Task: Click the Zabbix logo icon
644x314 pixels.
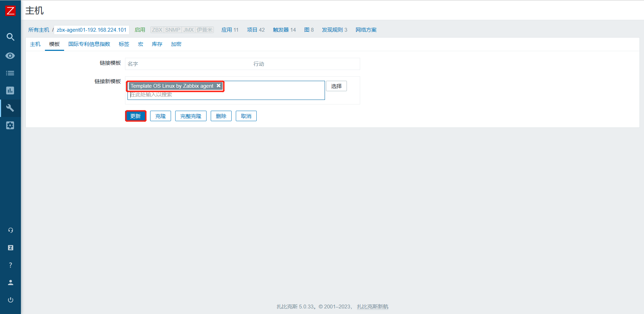Action: pos(10,11)
